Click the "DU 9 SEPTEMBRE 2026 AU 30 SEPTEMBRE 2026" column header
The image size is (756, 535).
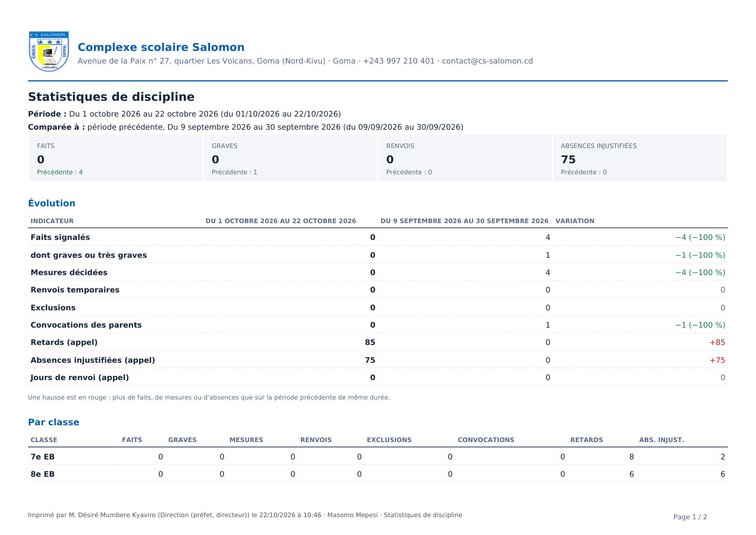point(465,221)
